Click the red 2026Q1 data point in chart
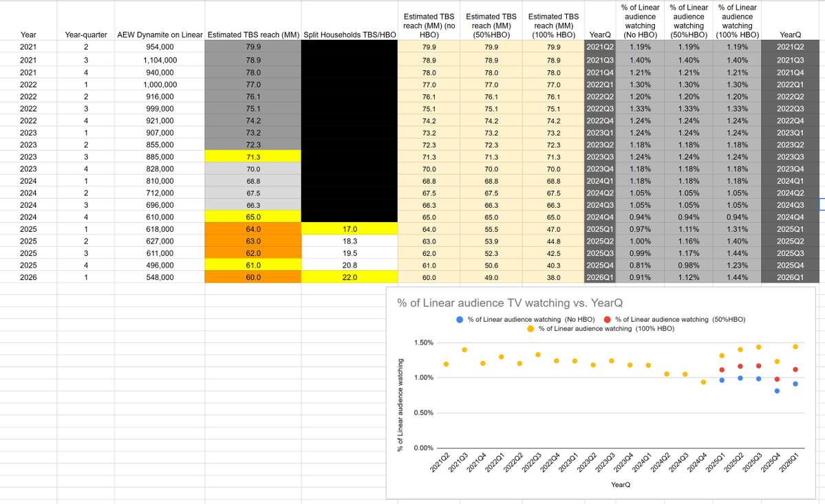This screenshot has height=504, width=825. point(795,370)
